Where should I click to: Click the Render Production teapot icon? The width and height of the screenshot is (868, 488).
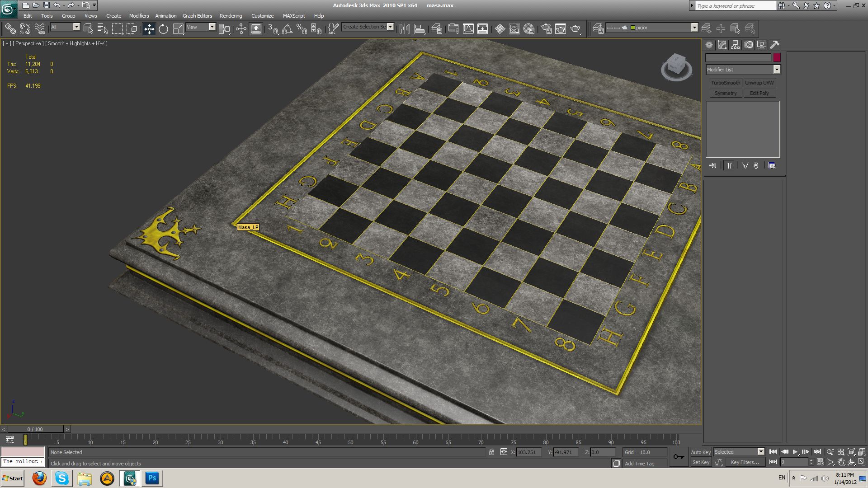point(575,29)
